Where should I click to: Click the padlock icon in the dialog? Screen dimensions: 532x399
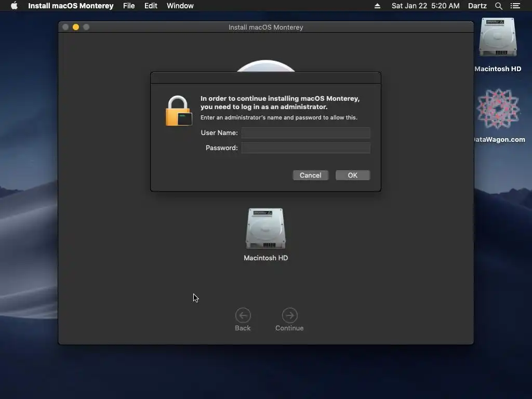tap(179, 111)
